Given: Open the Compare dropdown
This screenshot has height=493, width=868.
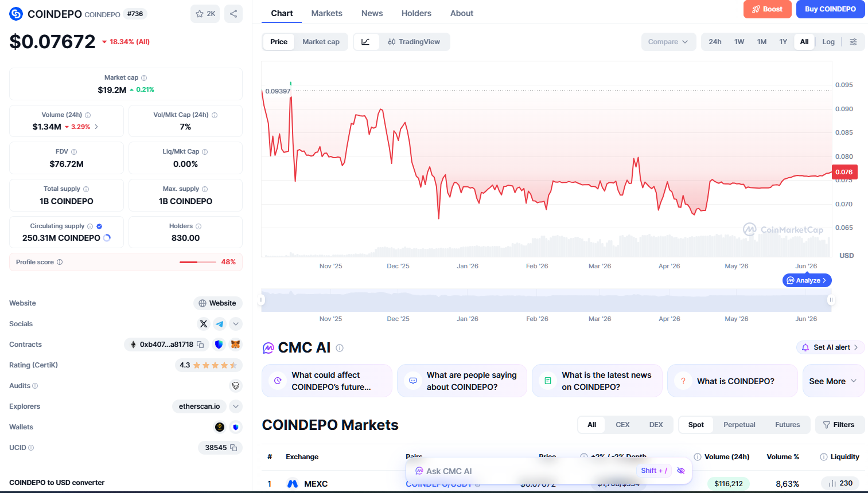Looking at the screenshot, I should [x=668, y=42].
